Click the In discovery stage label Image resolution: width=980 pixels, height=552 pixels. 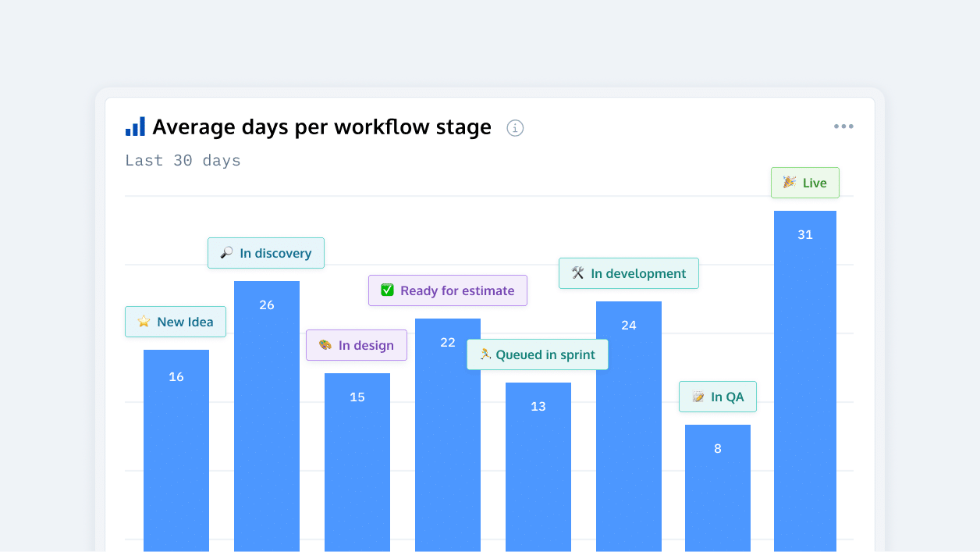266,253
